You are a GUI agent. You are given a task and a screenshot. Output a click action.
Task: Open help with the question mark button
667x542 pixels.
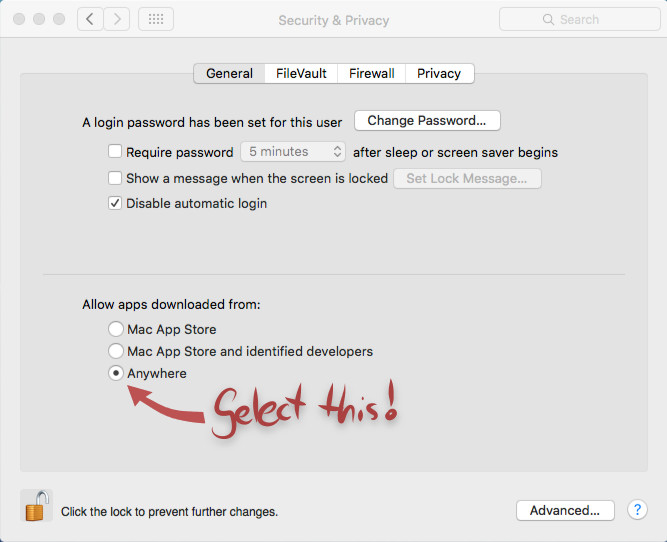[x=637, y=509]
